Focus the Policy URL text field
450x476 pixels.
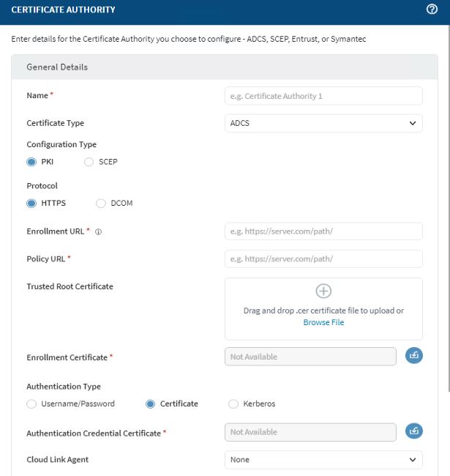click(323, 259)
